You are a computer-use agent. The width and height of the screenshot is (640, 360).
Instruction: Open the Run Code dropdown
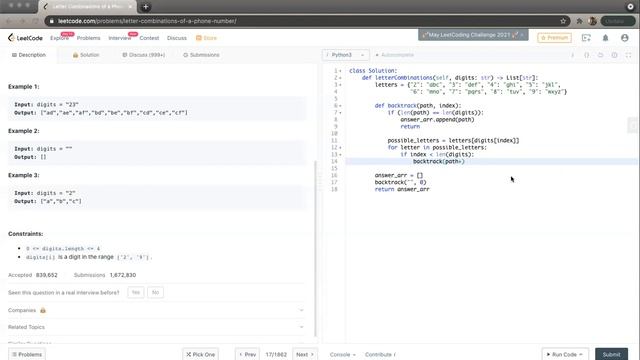tap(565, 354)
